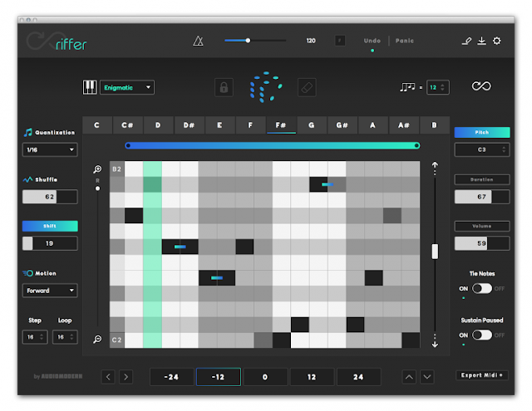Open the Forward motion dropdown
The width and height of the screenshot is (532, 411).
pos(50,291)
